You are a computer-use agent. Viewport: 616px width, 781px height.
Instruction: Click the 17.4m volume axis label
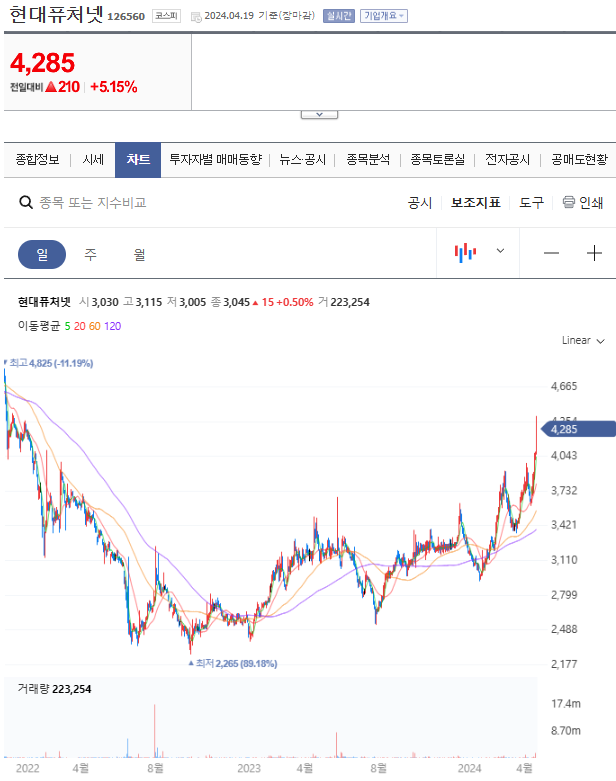566,704
